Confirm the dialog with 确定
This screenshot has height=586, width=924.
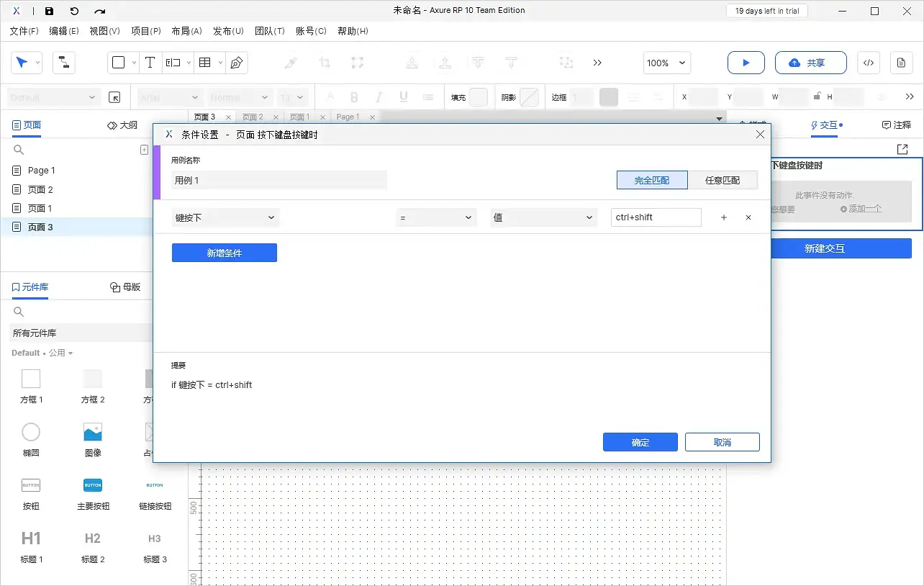click(640, 442)
